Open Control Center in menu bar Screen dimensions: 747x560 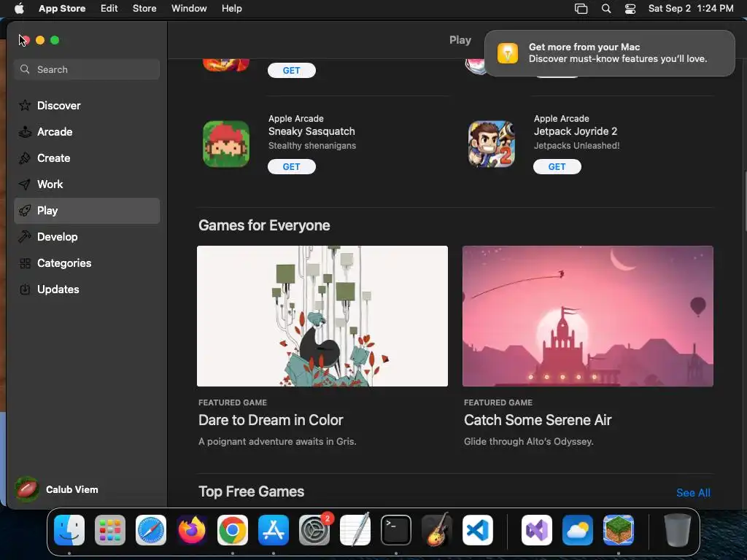tap(630, 9)
